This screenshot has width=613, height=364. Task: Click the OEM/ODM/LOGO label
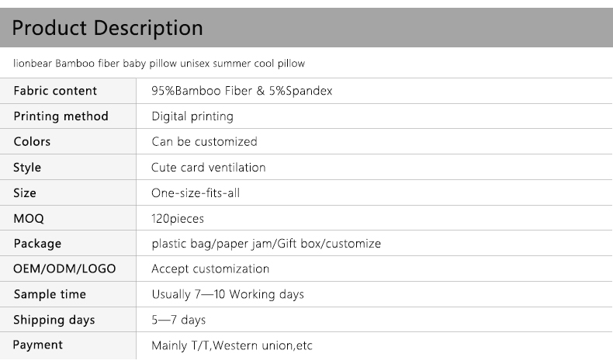(x=64, y=269)
